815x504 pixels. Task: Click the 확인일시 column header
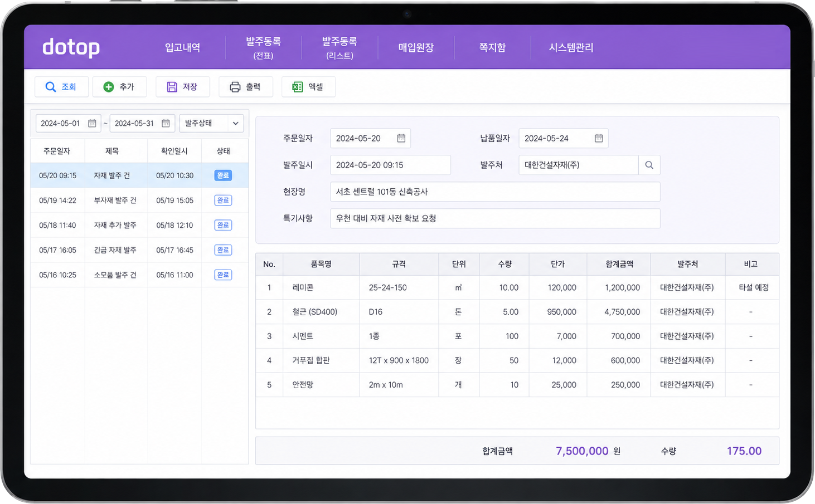(x=174, y=151)
